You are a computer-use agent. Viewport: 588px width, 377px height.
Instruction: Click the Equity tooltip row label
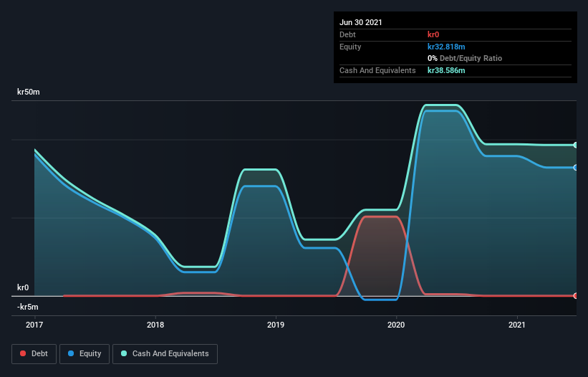(350, 47)
